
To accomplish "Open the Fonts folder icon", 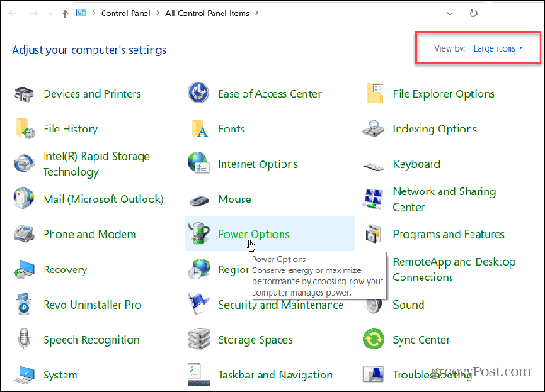I will coord(200,129).
